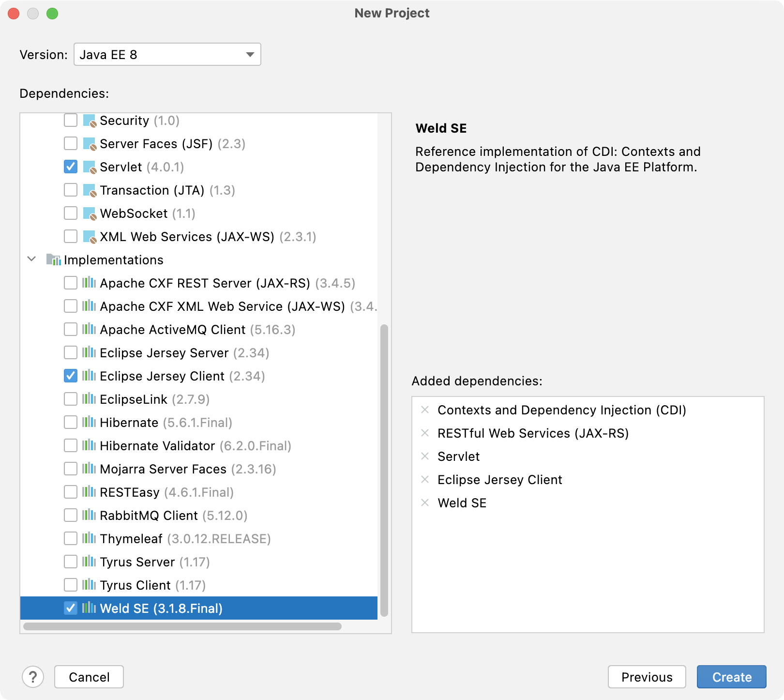Screen dimensions: 784x700
Task: Click the Thymeleaf library icon
Action: [x=89, y=538]
